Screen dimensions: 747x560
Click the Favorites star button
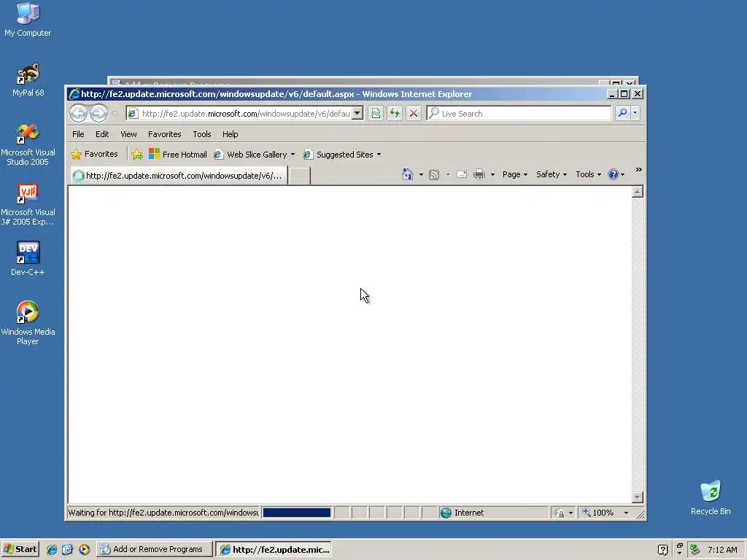click(94, 155)
